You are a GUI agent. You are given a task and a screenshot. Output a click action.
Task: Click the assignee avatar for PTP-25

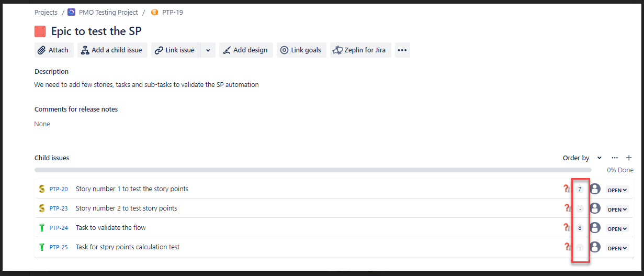(x=595, y=247)
